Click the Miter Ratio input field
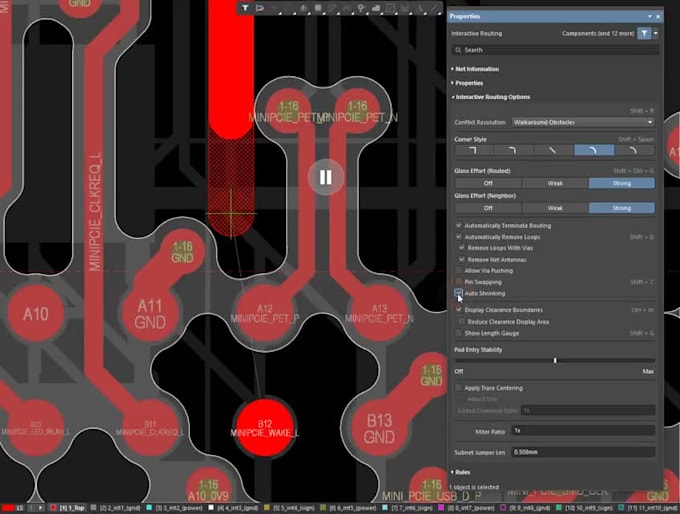Image resolution: width=680 pixels, height=514 pixels. point(583,431)
